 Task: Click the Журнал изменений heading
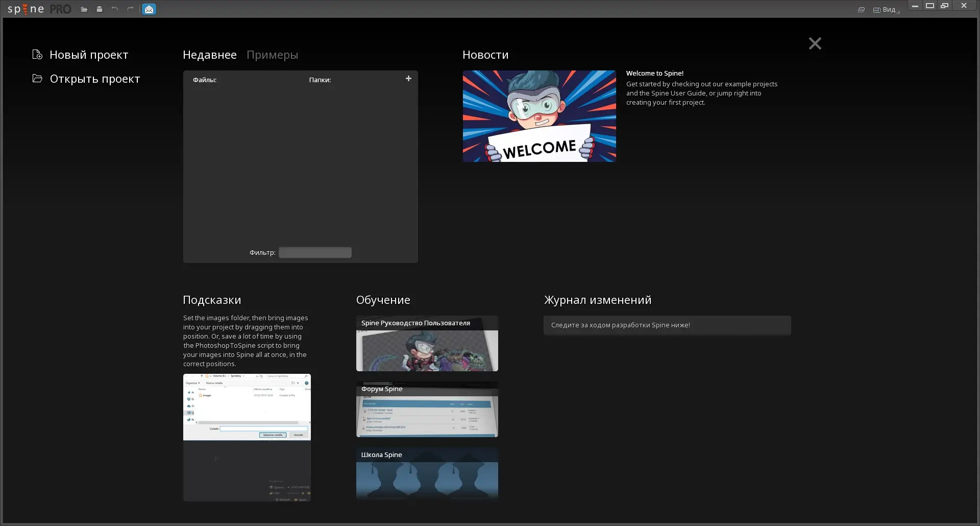click(598, 300)
